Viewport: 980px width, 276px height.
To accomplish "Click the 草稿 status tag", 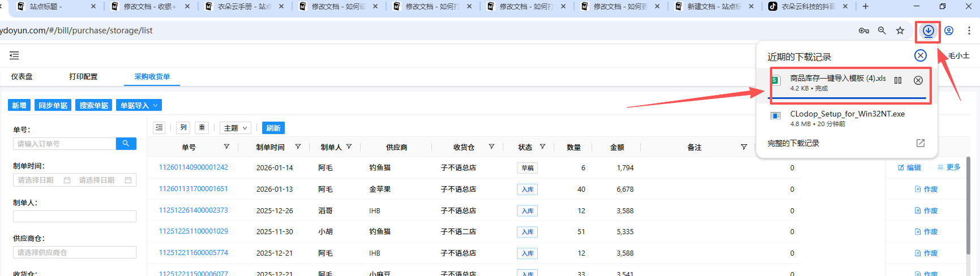I will tap(527, 168).
